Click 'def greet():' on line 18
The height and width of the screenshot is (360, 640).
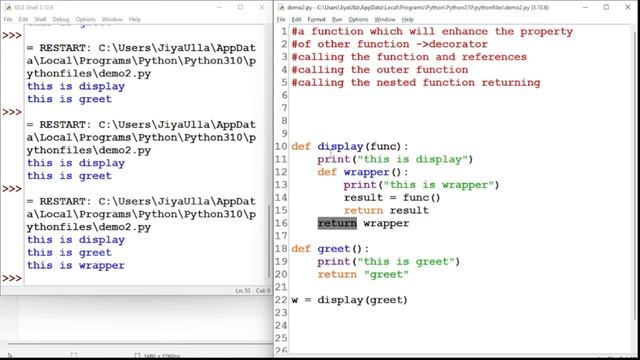(x=330, y=249)
